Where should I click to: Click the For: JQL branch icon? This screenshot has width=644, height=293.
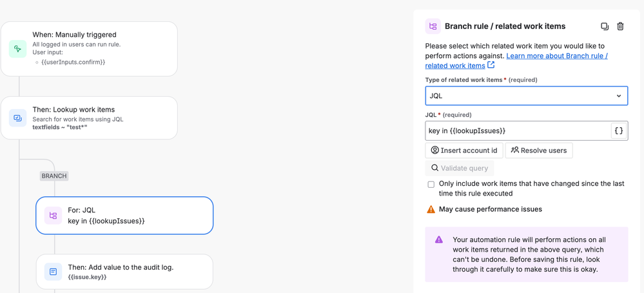[54, 216]
